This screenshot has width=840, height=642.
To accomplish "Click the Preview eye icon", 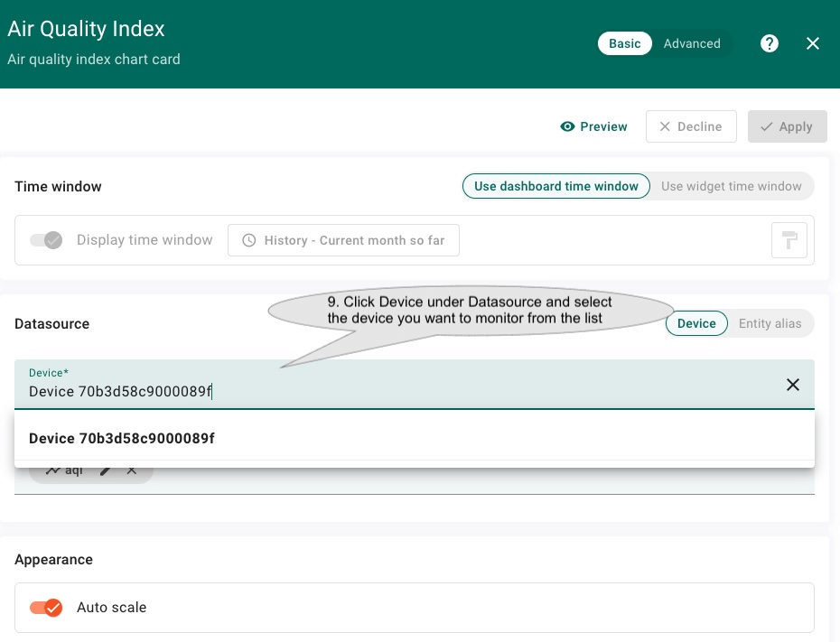I will pyautogui.click(x=567, y=126).
